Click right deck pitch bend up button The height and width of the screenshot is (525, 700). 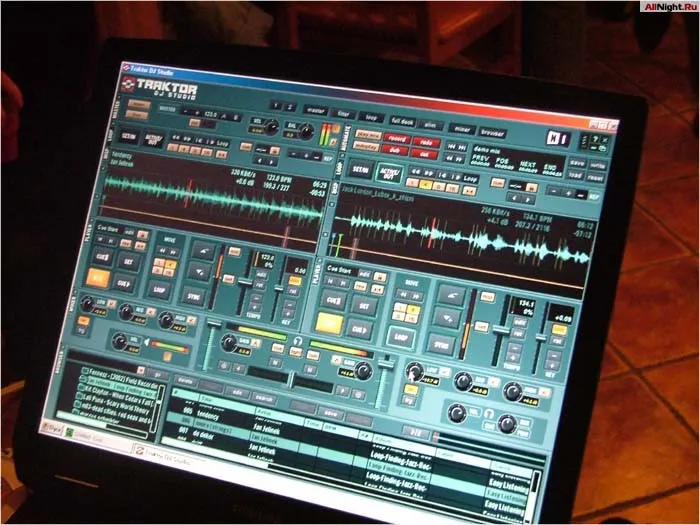[451, 295]
